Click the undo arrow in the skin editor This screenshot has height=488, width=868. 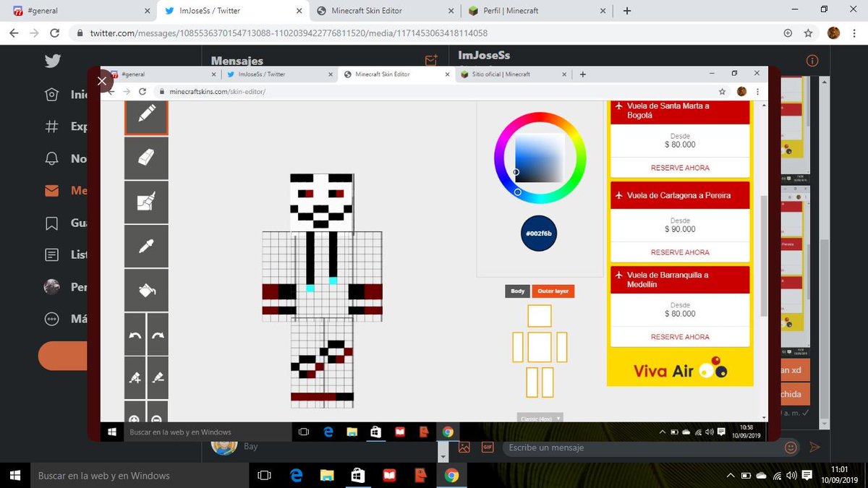pyautogui.click(x=135, y=334)
